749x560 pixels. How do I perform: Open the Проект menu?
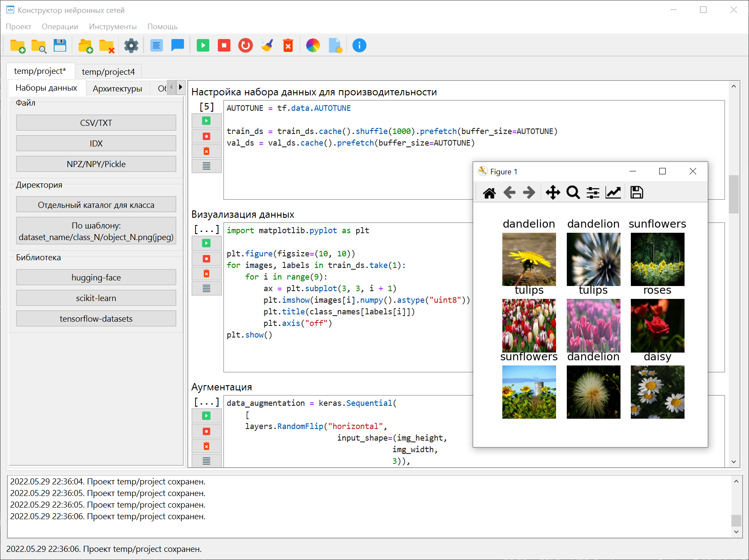pyautogui.click(x=18, y=27)
